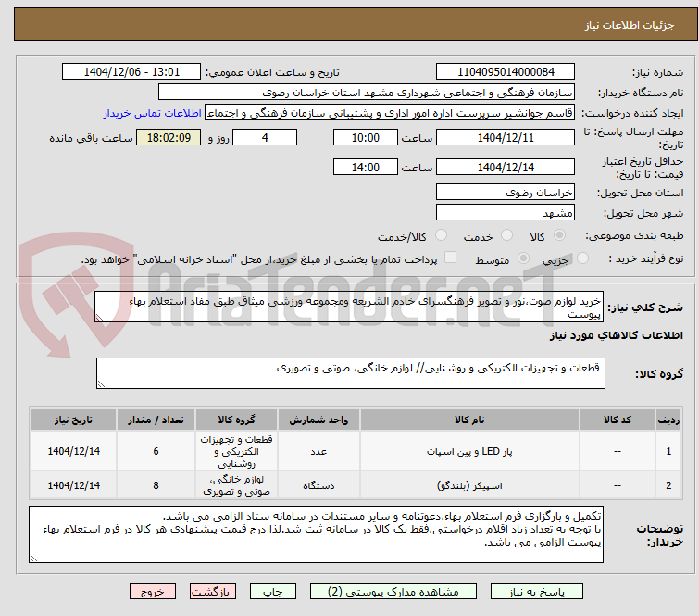Click the چاپ print button
The image size is (699, 616).
click(272, 592)
